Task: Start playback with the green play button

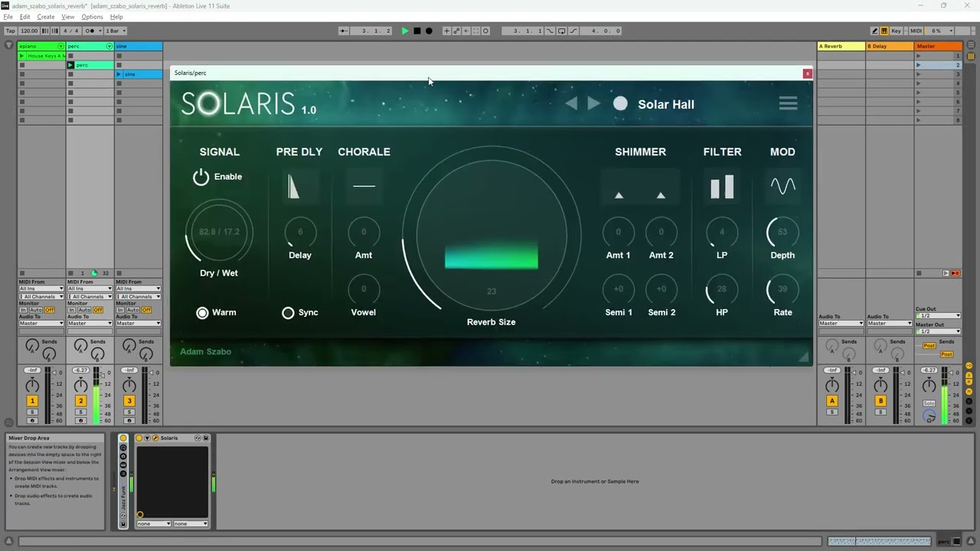Action: coord(405,31)
